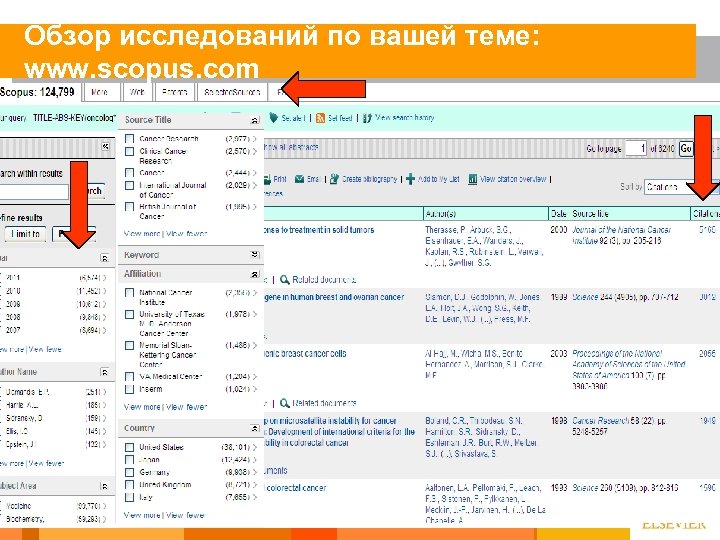
Task: Switch to the Web tab
Action: point(137,92)
